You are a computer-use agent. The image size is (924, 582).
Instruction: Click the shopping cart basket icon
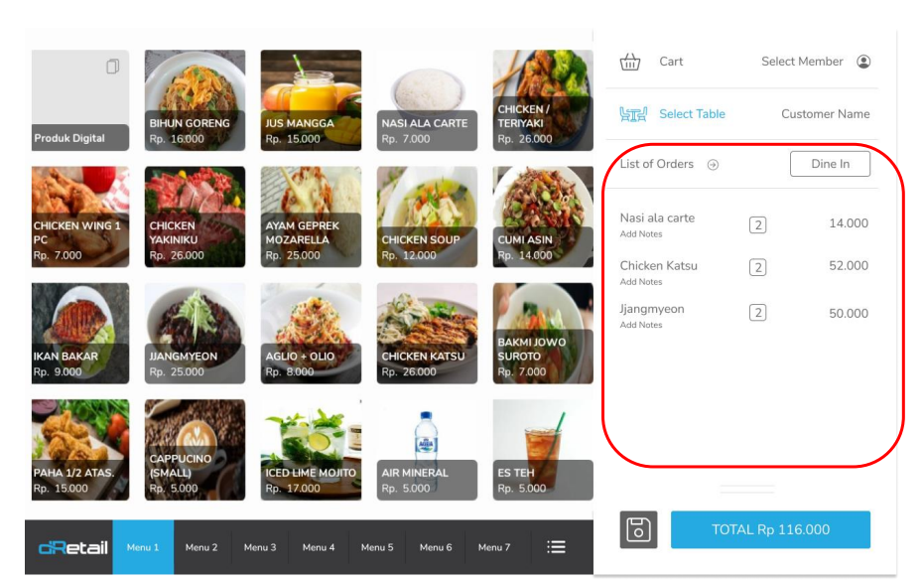coord(630,62)
